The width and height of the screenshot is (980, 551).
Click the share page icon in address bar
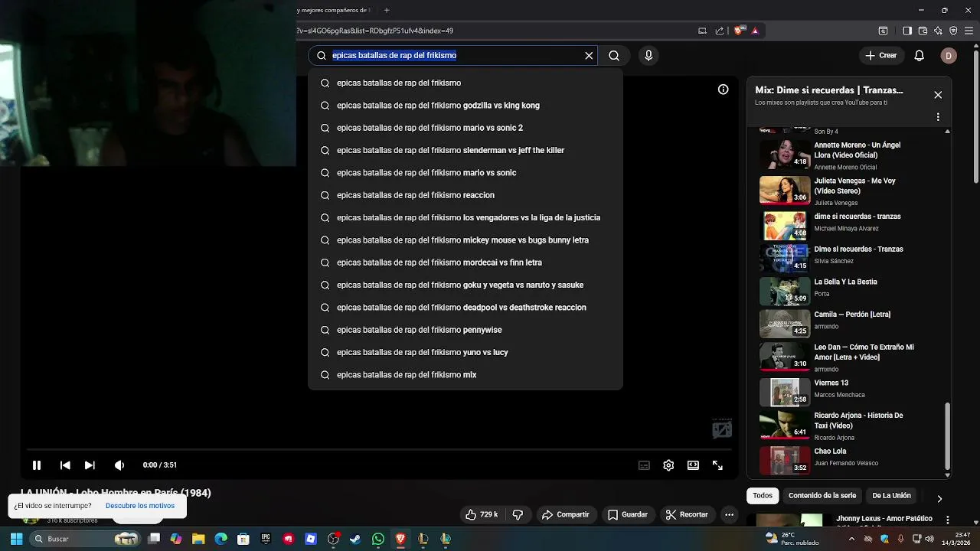[720, 31]
